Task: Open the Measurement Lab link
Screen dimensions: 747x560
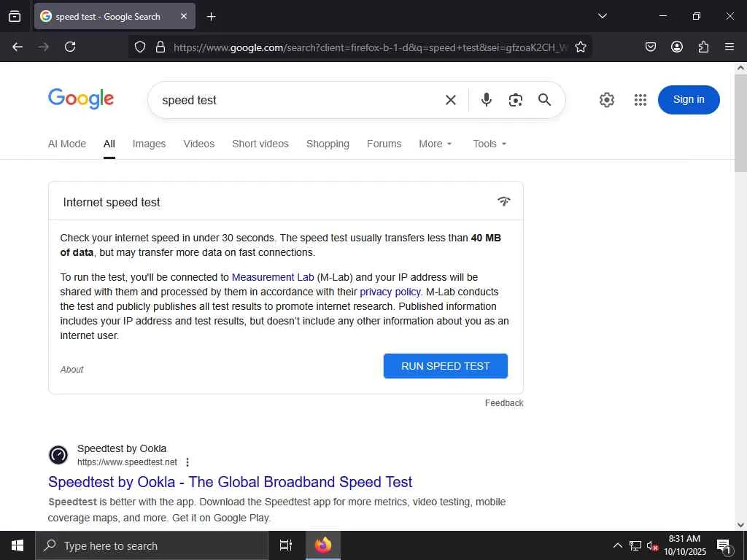Action: point(273,277)
